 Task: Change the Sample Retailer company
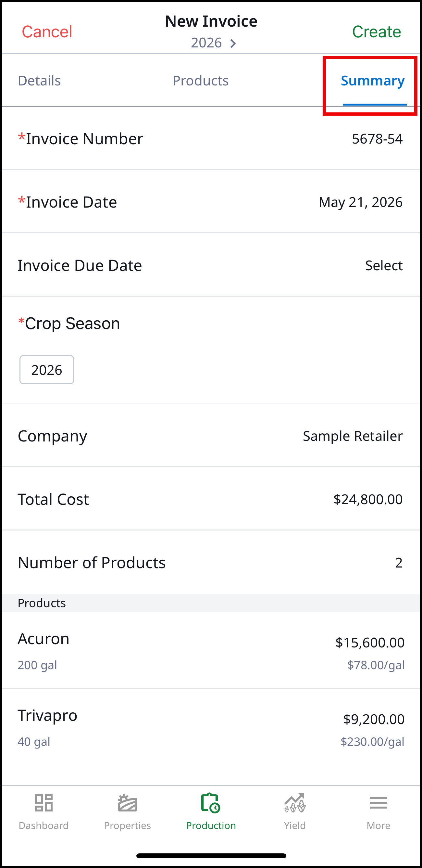(353, 436)
